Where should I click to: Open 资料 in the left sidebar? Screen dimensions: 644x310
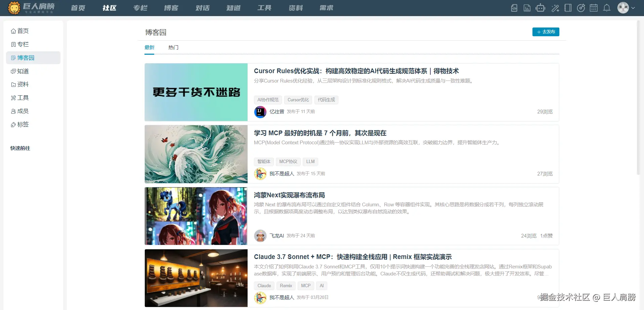click(x=33, y=84)
